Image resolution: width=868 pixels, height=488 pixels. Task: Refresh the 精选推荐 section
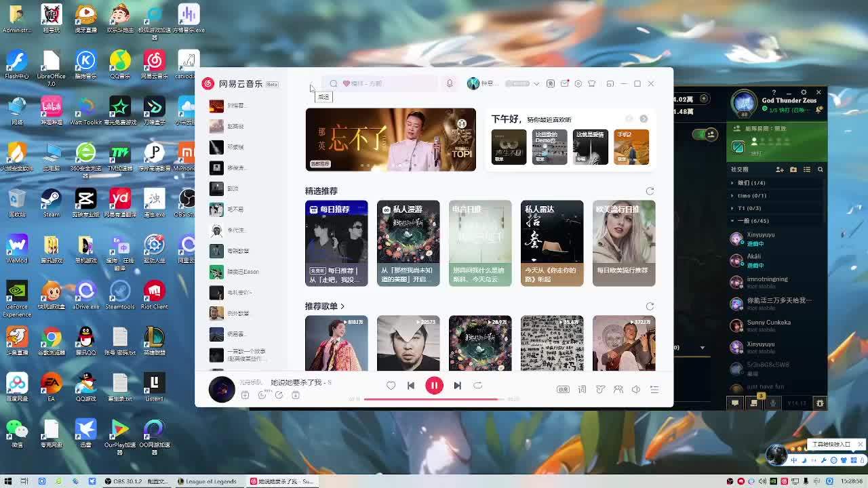click(650, 191)
